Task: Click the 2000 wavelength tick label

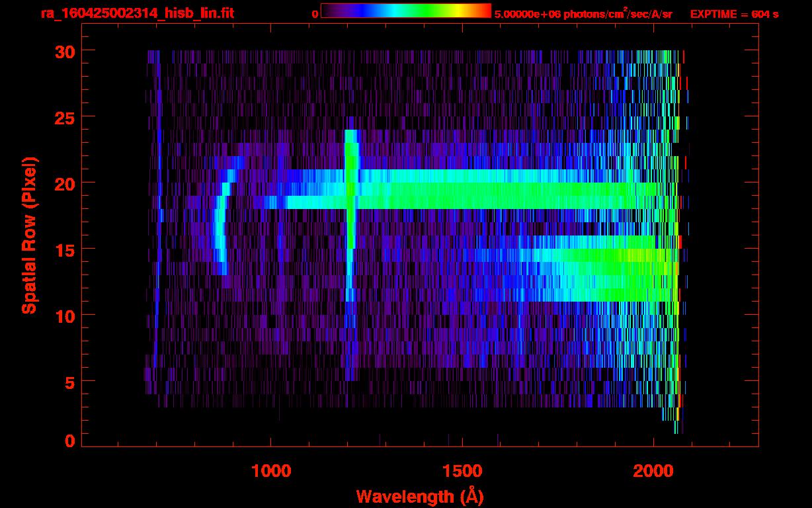Action: 653,471
